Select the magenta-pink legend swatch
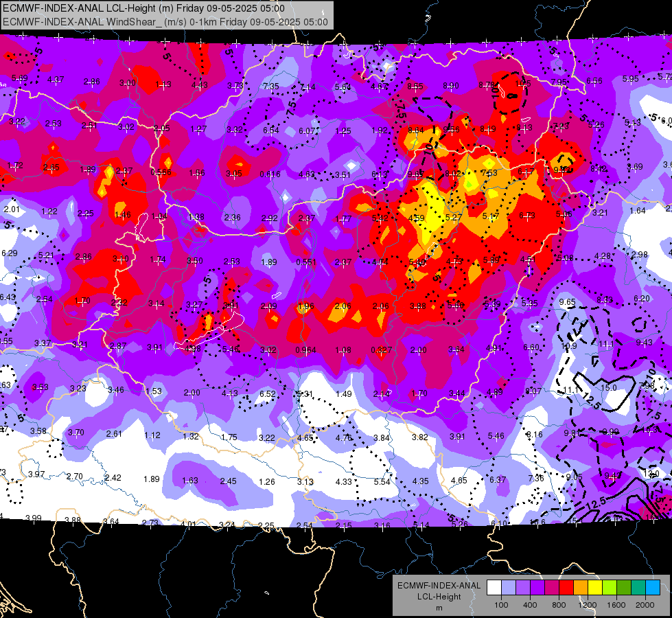Screen dimensions: 672x618 click(x=552, y=588)
